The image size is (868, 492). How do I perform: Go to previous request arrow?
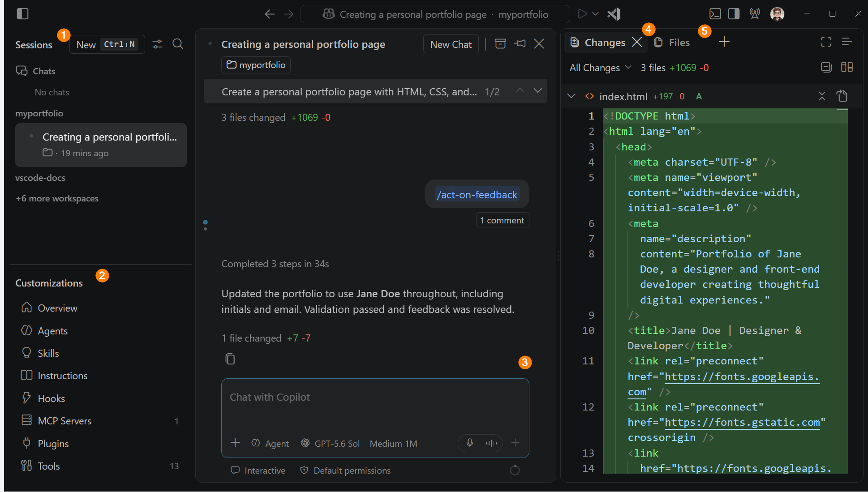520,90
